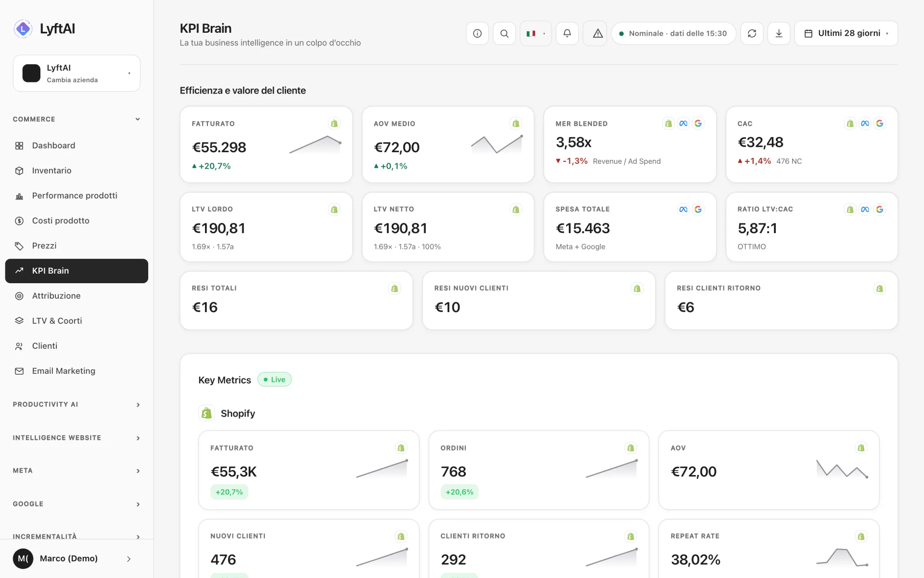
Task: Click the 768 Ordini value
Action: pyautogui.click(x=453, y=472)
